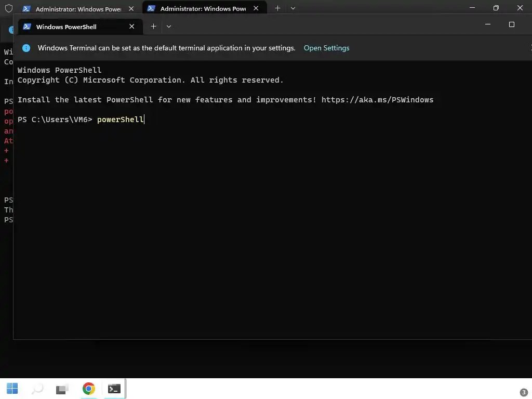The height and width of the screenshot is (399, 532).
Task: Open profile dropdown in back Administrator window
Action: pyautogui.click(x=293, y=8)
